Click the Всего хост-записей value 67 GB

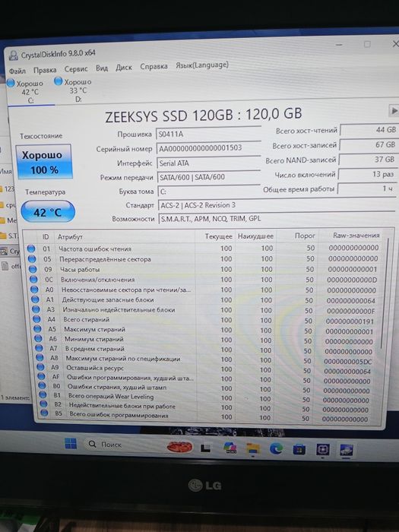tap(369, 144)
